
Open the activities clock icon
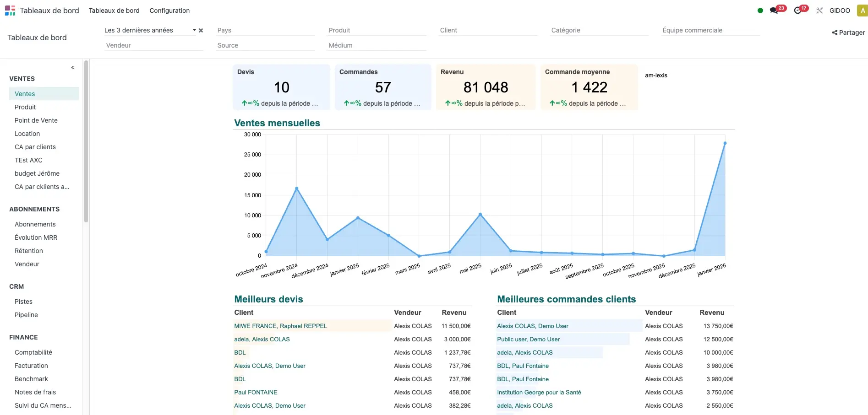point(798,10)
